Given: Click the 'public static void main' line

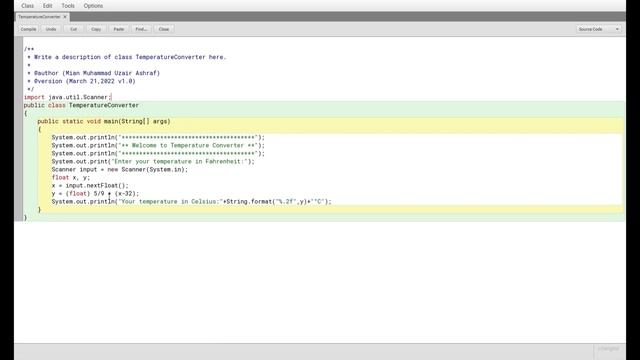Looking at the screenshot, I should pos(104,121).
